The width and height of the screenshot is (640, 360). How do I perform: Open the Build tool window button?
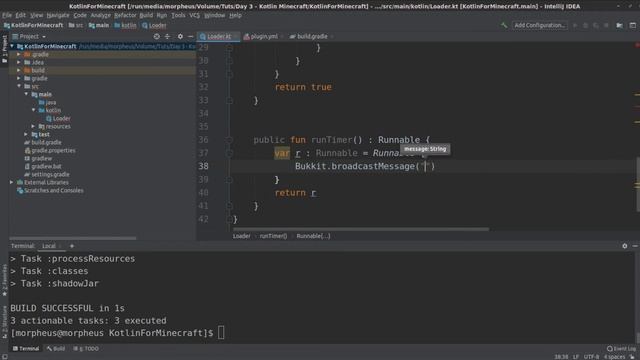tap(56, 349)
